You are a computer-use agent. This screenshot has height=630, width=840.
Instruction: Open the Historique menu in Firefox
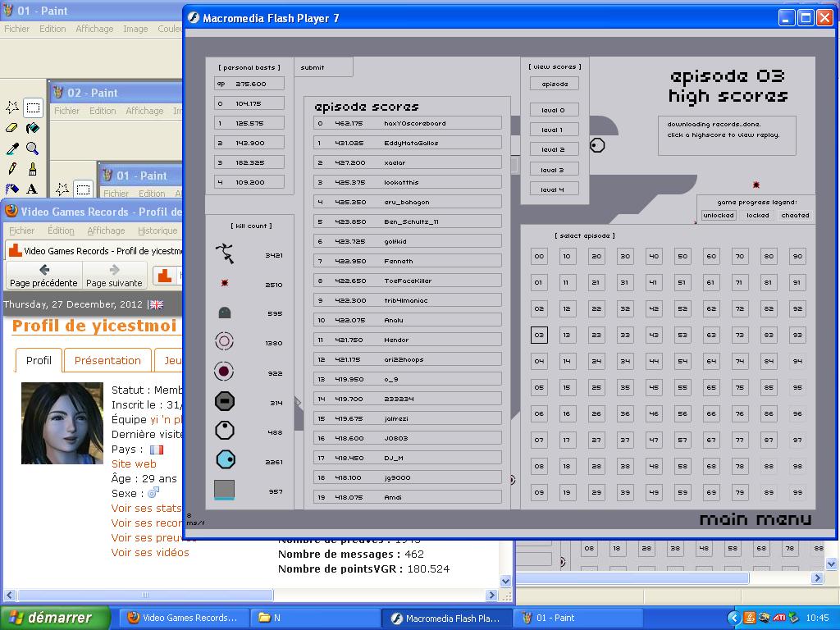click(157, 231)
